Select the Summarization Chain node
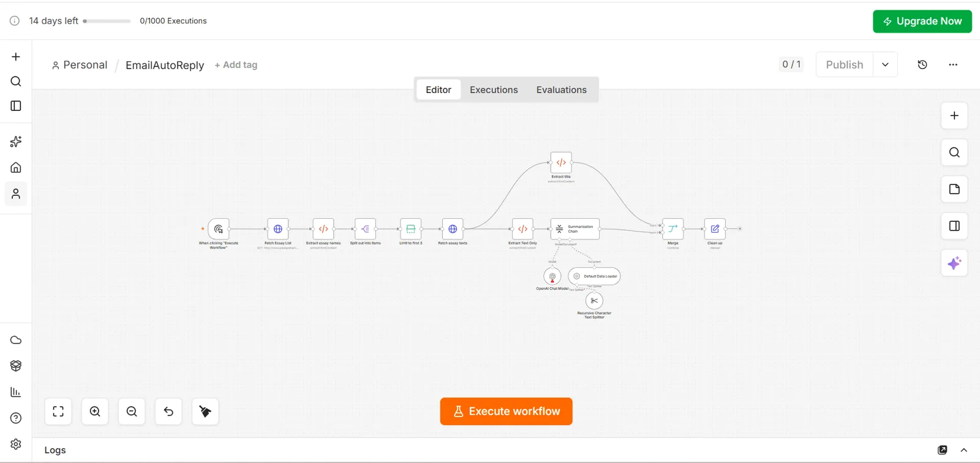Image resolution: width=980 pixels, height=463 pixels. coord(575,229)
